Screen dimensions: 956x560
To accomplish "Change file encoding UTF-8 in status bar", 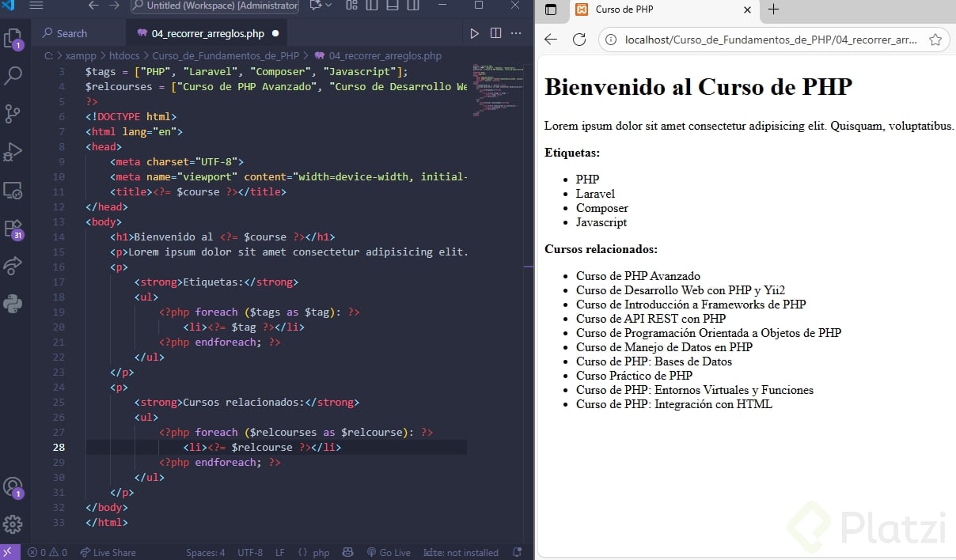I will (x=250, y=552).
